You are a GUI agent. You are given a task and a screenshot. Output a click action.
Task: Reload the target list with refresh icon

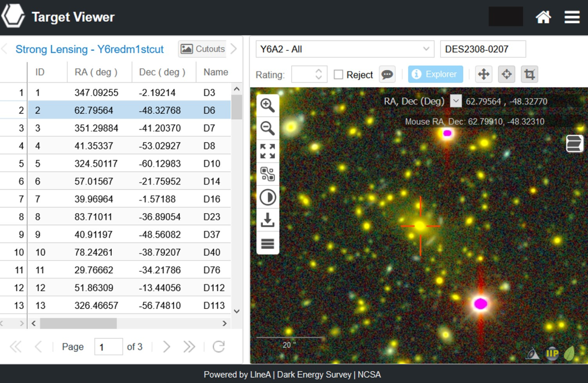coord(219,347)
